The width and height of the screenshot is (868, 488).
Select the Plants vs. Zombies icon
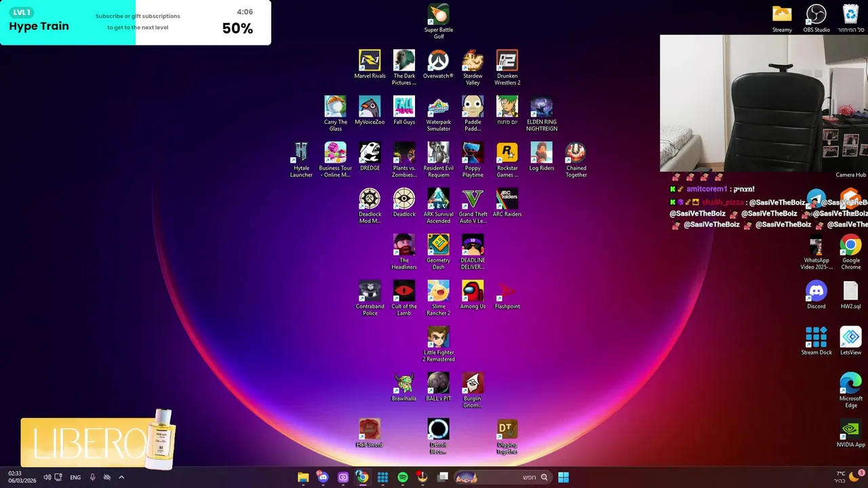pos(404,159)
